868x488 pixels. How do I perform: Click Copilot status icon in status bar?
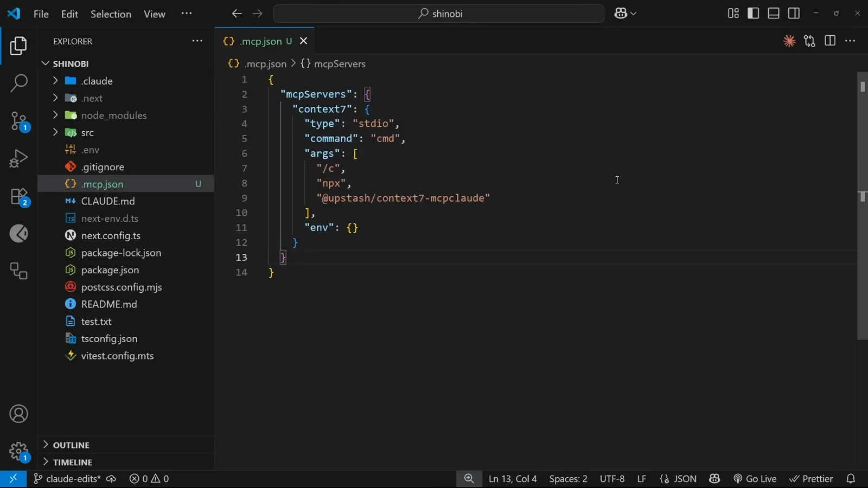click(714, 479)
